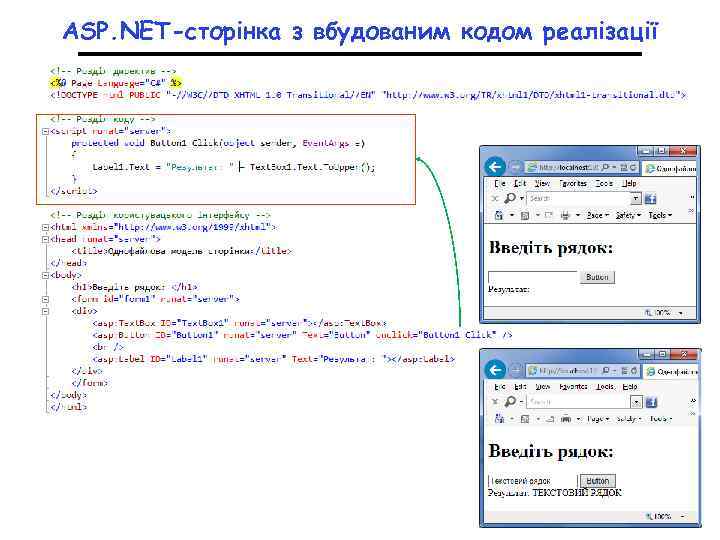Open Favorites menu in empty-textbox browser

[573, 183]
